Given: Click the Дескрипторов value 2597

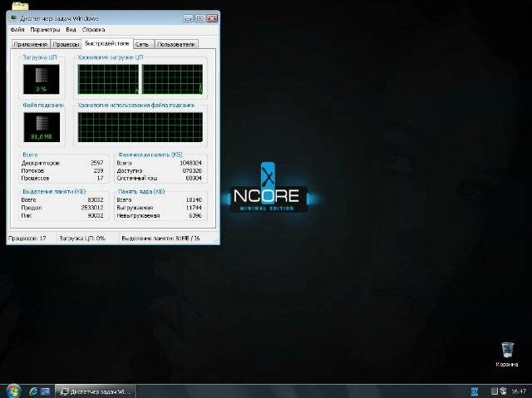Looking at the screenshot, I should tap(96, 163).
